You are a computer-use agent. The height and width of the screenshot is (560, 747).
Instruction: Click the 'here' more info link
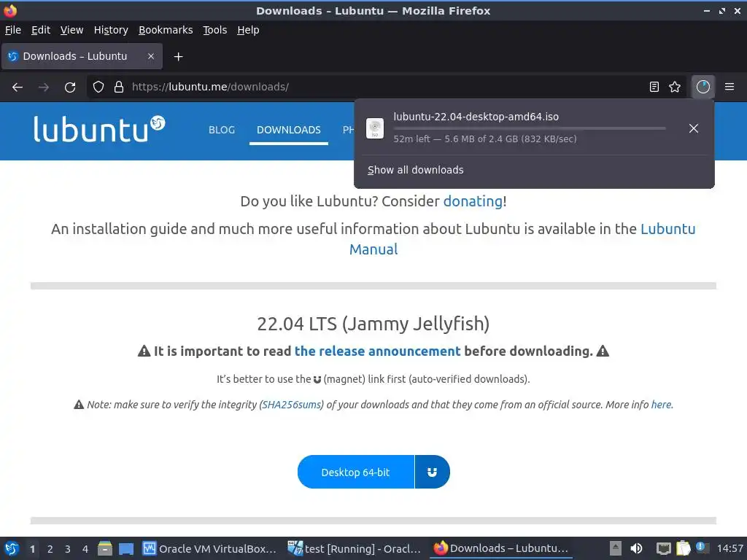coord(661,405)
